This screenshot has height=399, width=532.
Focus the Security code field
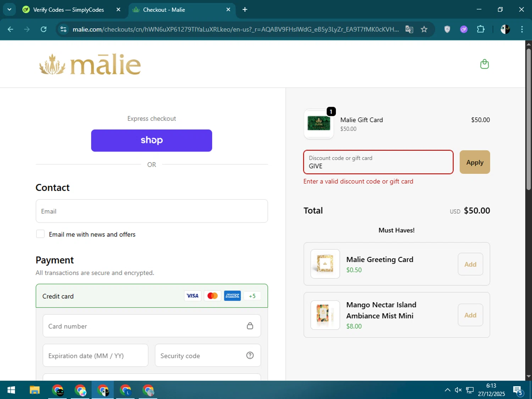208,355
